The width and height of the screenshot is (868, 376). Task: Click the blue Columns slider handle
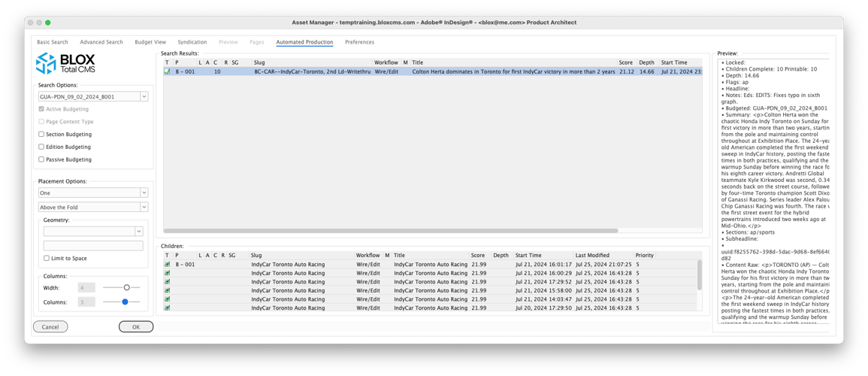click(x=125, y=302)
